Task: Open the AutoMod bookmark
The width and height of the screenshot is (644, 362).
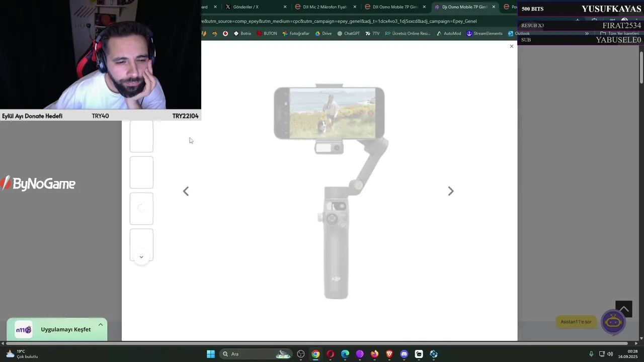Action: 448,34
